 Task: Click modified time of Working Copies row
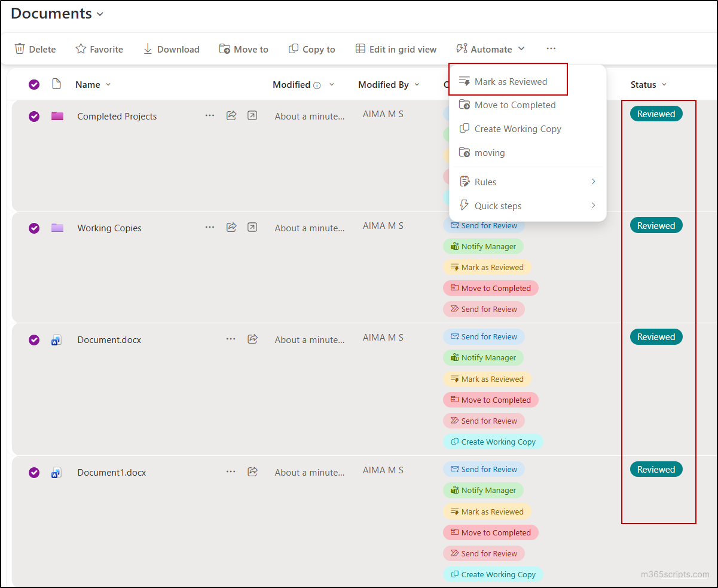pos(310,228)
